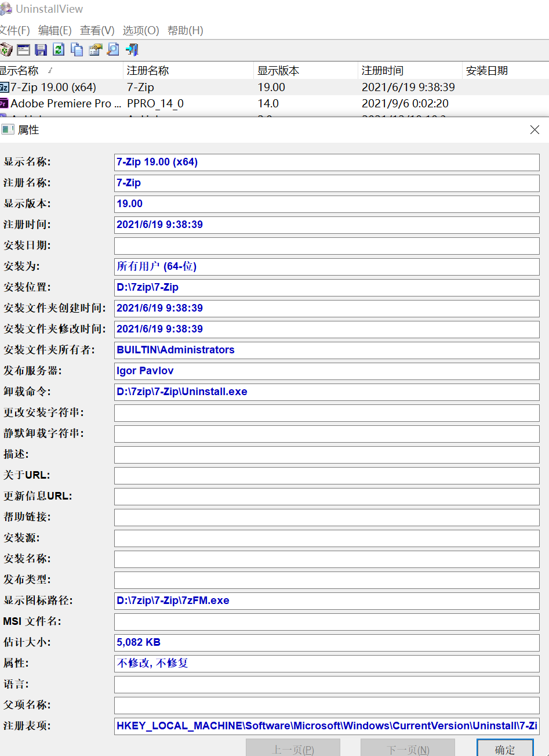549x756 pixels.
Task: Click the Exit door toolbar icon
Action: click(x=132, y=49)
